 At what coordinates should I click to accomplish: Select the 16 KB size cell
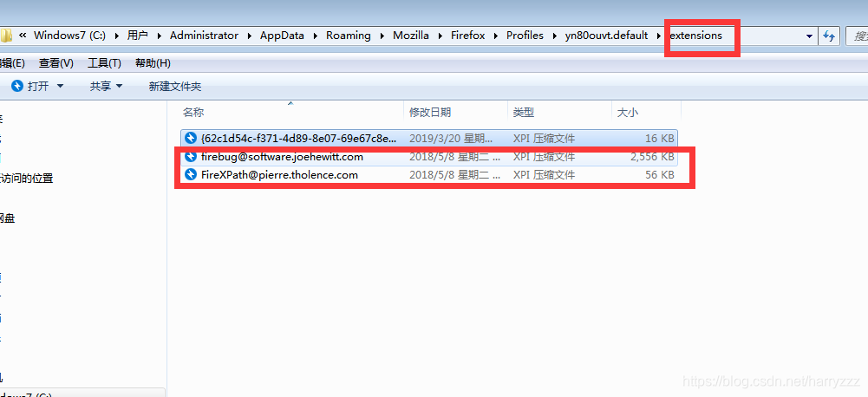tap(659, 139)
